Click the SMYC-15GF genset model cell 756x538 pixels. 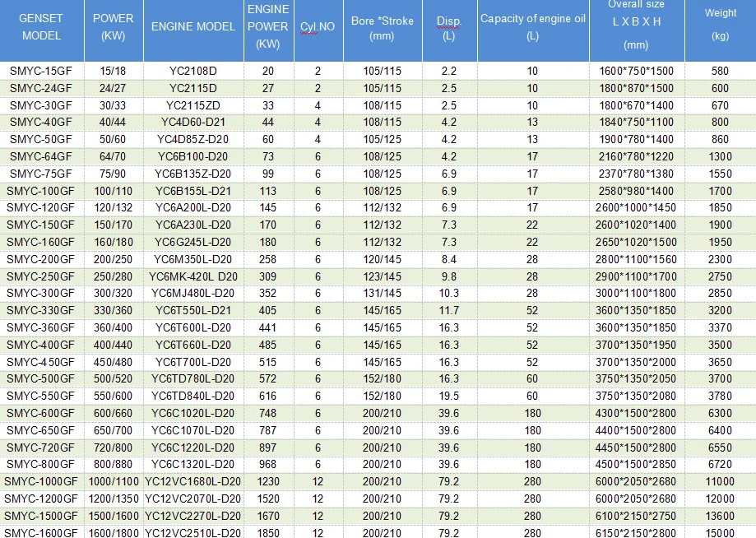pos(41,71)
